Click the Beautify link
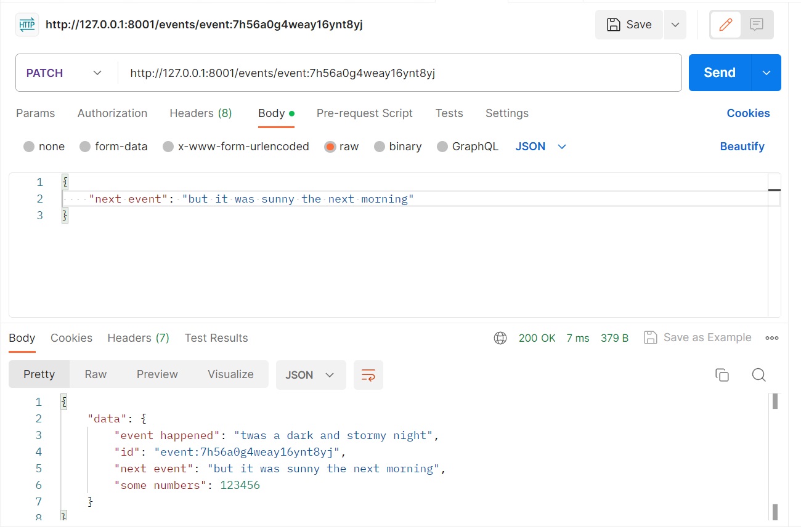This screenshot has height=532, width=801. coord(742,147)
